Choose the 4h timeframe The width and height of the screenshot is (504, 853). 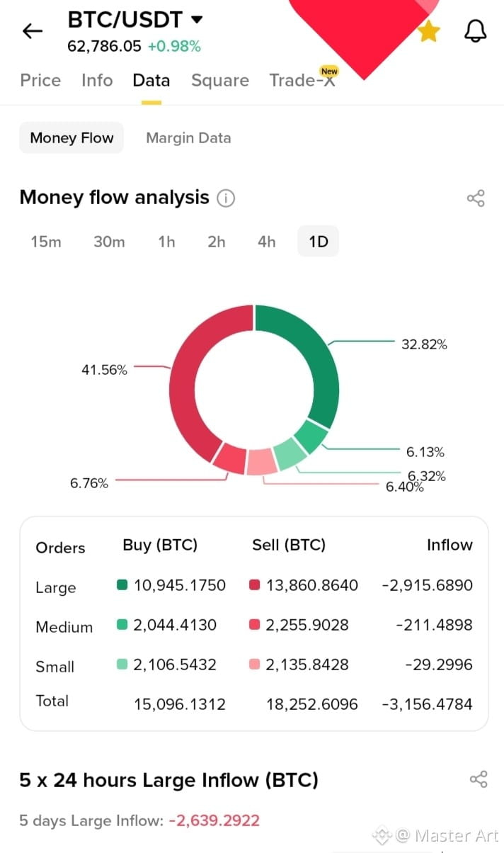click(266, 242)
